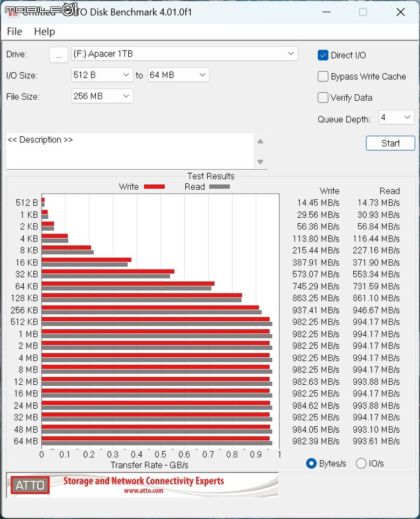The width and height of the screenshot is (420, 519).
Task: Open the Queue Depth dropdown
Action: [x=396, y=117]
